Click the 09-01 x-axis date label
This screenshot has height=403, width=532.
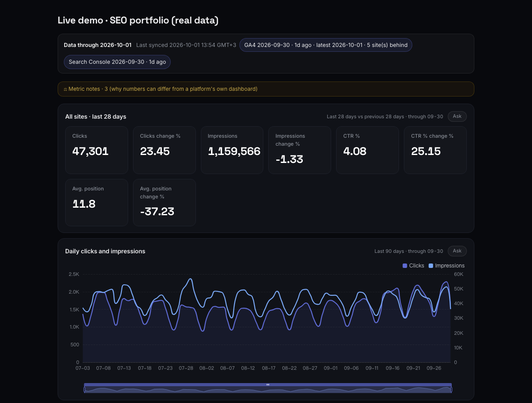coord(331,368)
